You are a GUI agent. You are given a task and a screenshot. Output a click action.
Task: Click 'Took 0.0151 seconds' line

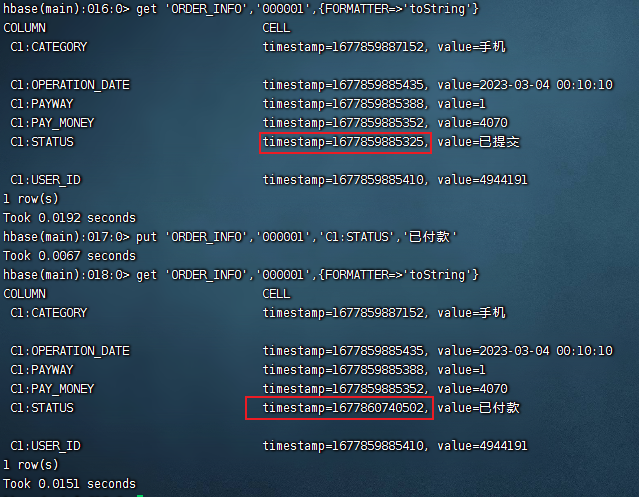[69, 484]
